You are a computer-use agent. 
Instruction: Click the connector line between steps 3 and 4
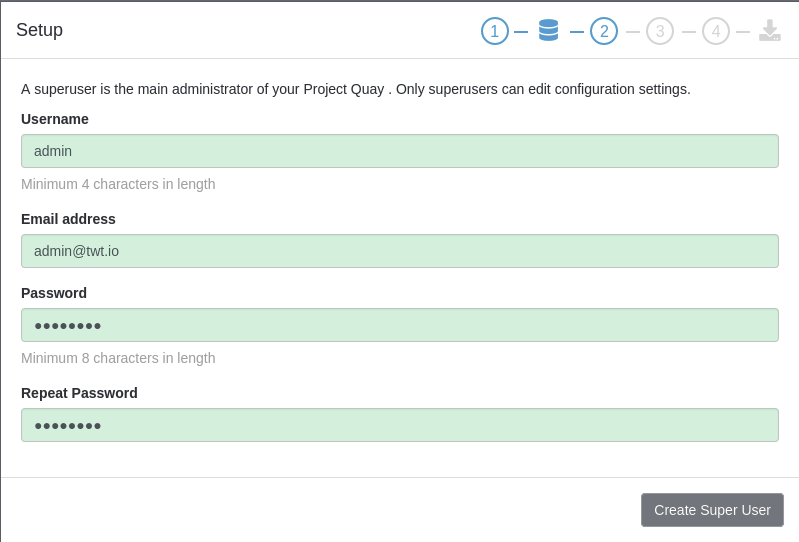point(689,32)
